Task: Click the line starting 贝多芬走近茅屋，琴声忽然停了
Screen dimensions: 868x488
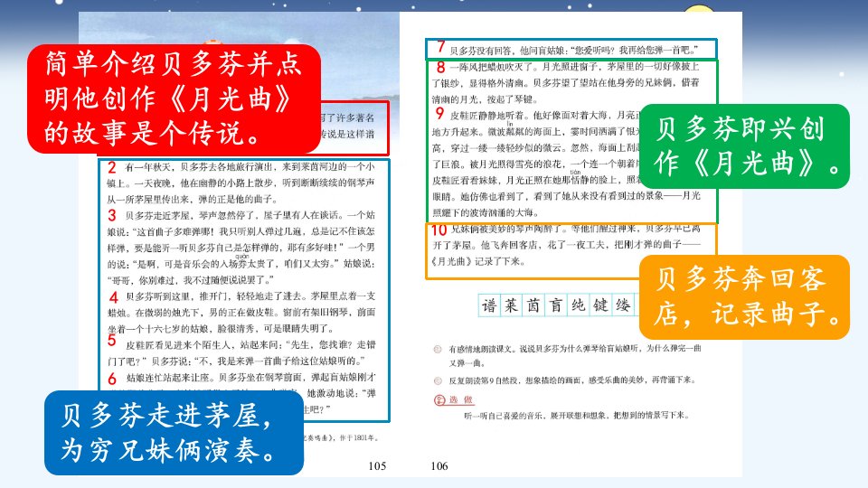Action: click(x=250, y=215)
